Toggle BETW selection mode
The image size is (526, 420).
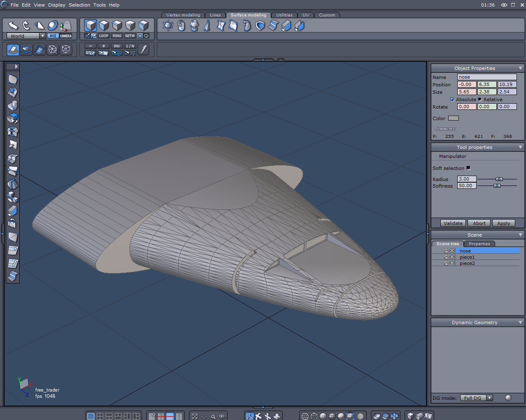130,36
